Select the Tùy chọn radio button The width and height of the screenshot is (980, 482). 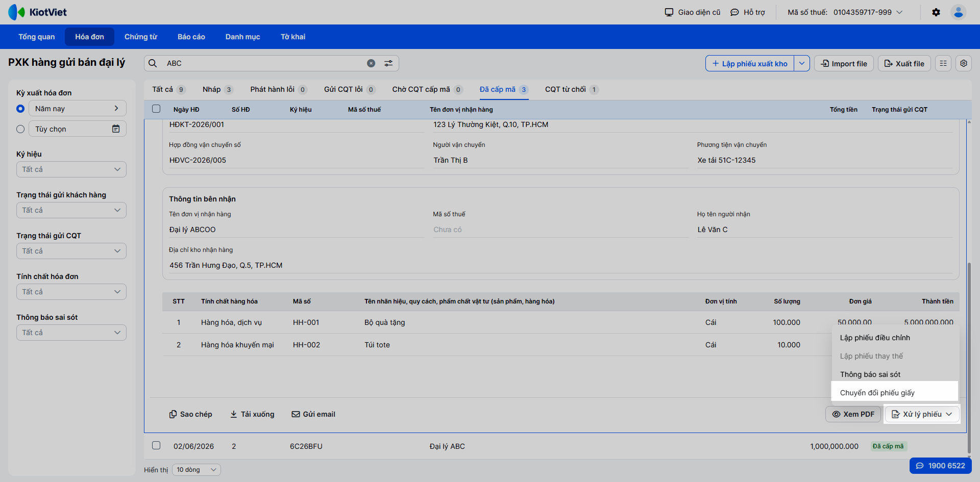coord(20,129)
